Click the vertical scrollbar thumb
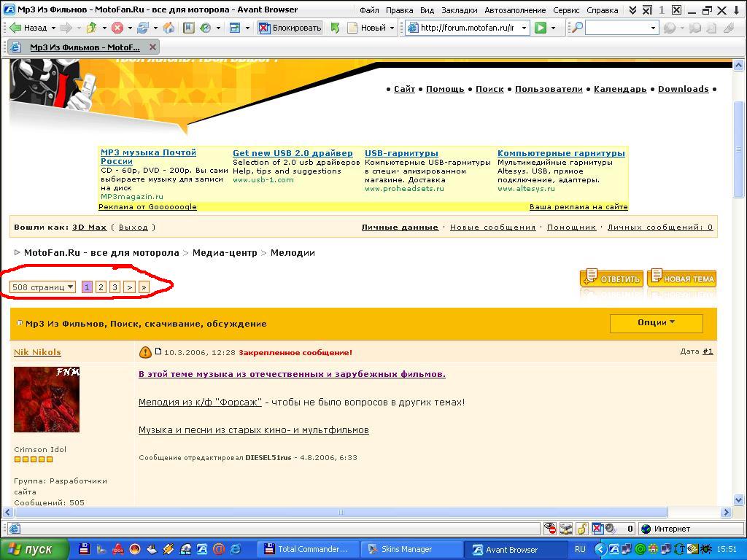 [738, 149]
